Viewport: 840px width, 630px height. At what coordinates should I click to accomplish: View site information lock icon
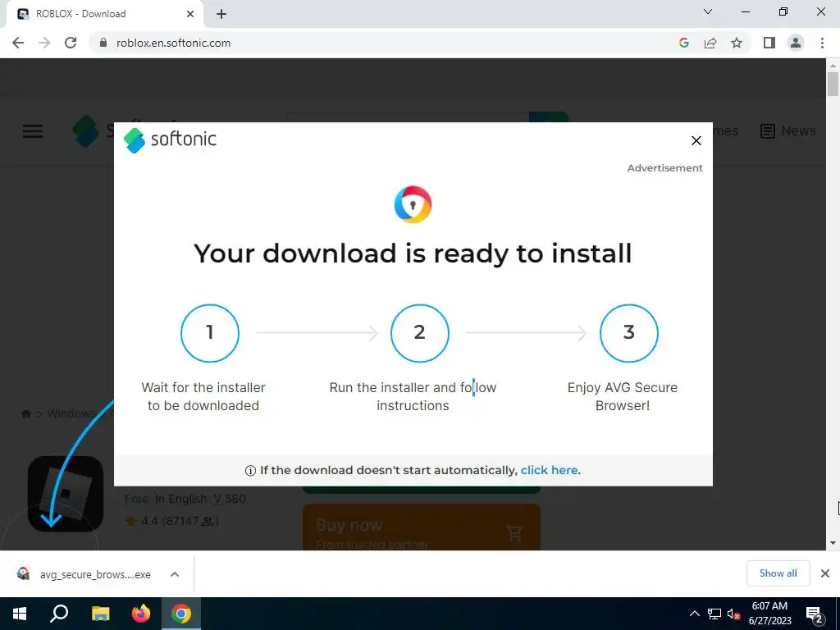pos(103,43)
